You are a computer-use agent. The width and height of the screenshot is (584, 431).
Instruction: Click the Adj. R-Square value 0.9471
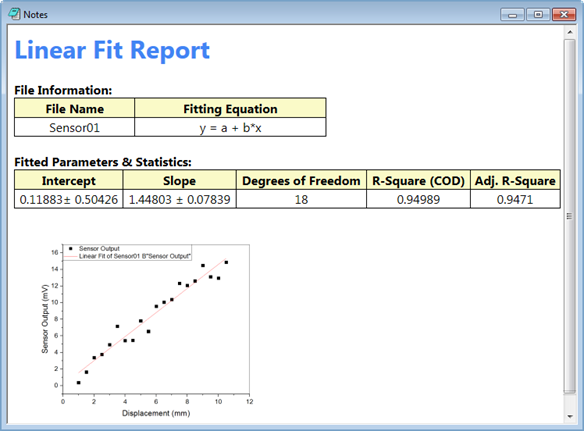coord(515,200)
